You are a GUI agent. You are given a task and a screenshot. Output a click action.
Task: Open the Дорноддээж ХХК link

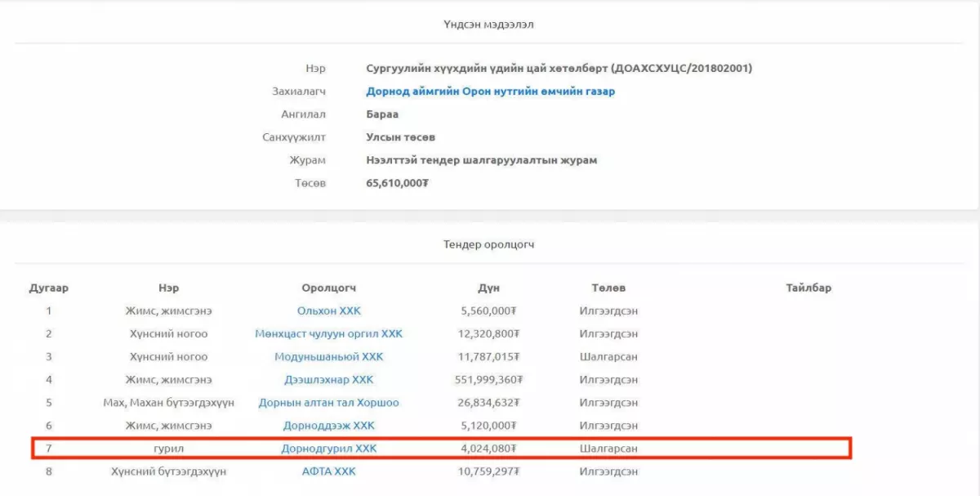(329, 426)
